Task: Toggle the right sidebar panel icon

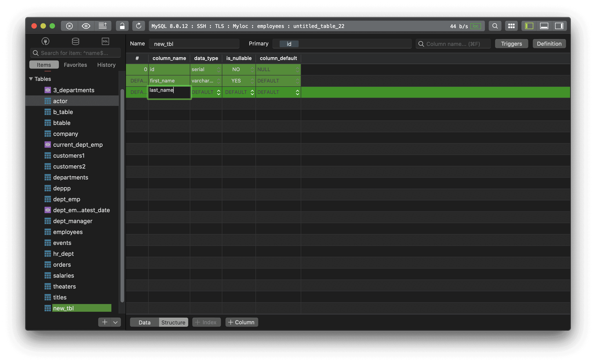Action: (559, 26)
